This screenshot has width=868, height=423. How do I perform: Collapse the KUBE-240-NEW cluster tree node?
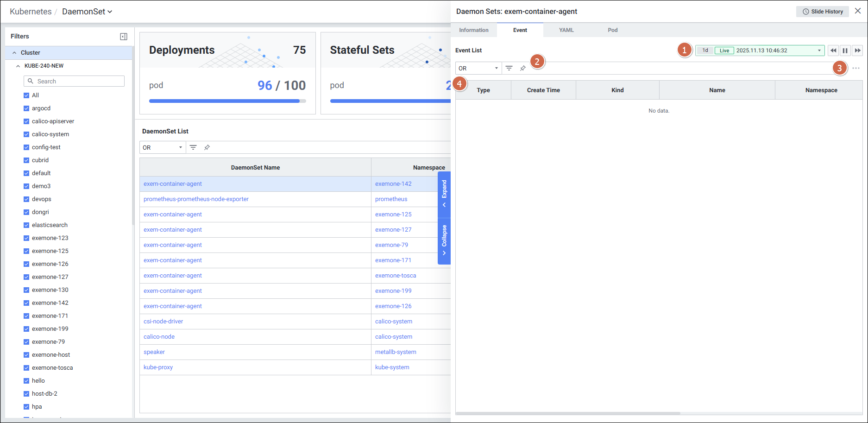coord(18,66)
